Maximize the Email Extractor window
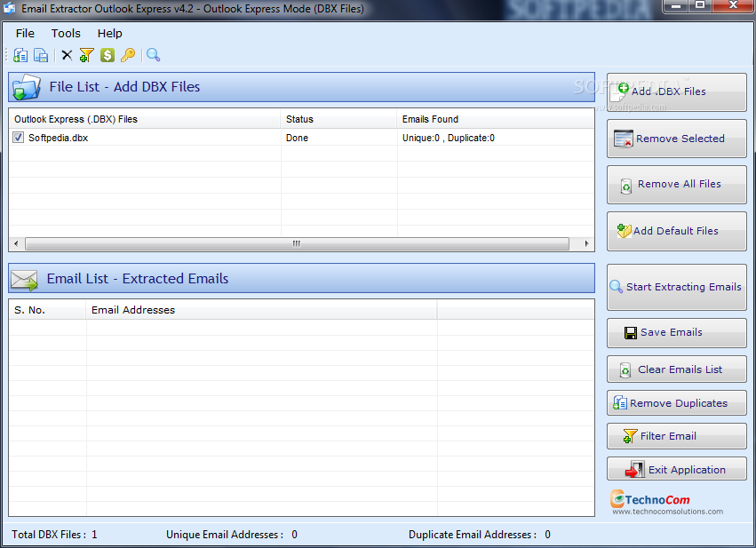 [700, 6]
